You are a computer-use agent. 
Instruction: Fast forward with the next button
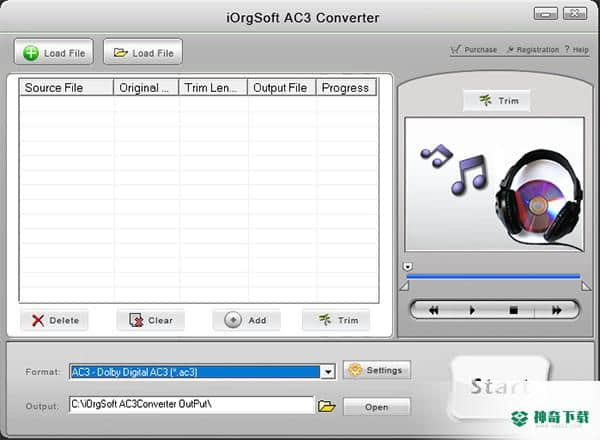pos(557,310)
